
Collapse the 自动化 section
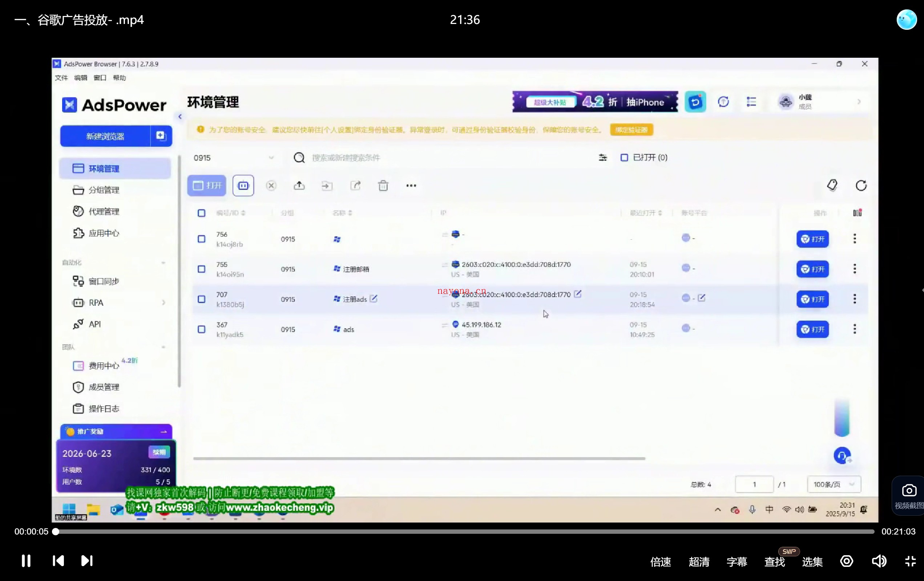(164, 263)
